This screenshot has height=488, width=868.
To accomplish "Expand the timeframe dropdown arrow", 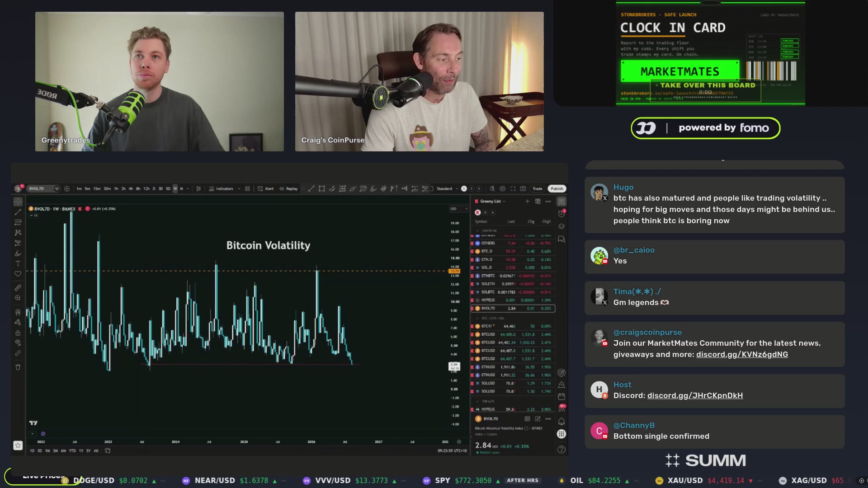I will coord(188,188).
